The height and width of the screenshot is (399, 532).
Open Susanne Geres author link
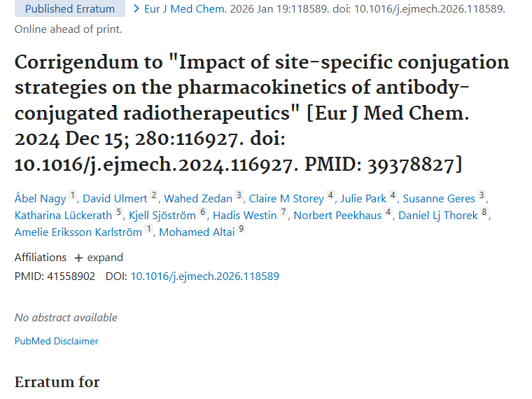(439, 198)
